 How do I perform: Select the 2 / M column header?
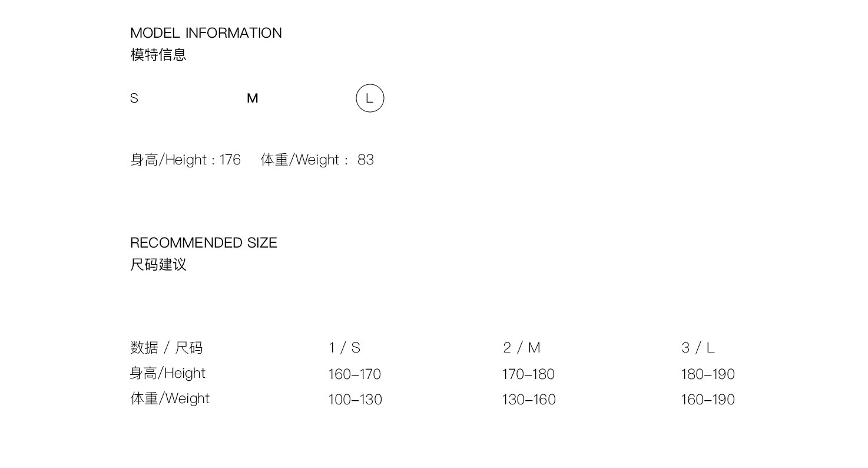[522, 348]
